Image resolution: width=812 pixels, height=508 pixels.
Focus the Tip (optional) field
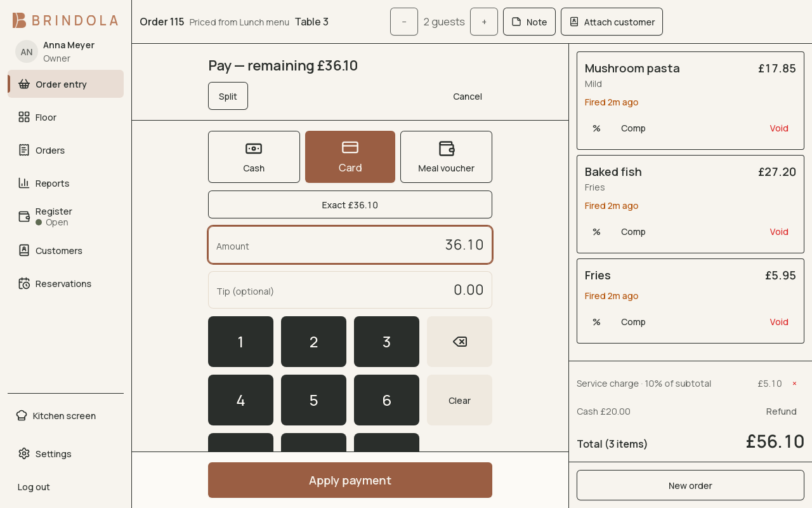pos(350,290)
